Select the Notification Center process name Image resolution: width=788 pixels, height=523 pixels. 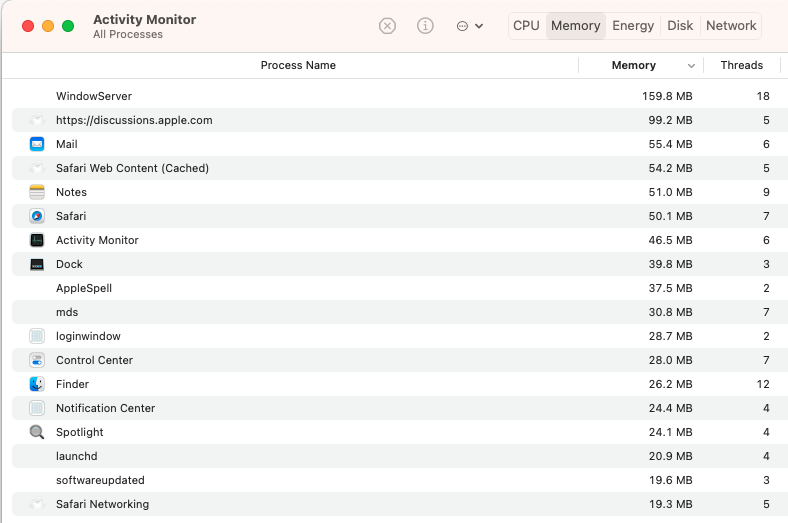pyautogui.click(x=106, y=408)
